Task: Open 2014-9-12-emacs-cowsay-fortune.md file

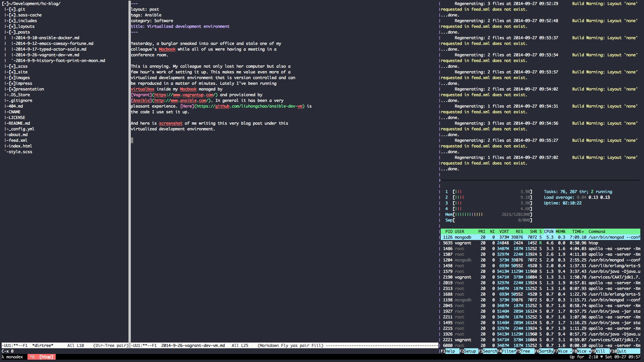Action: point(55,44)
